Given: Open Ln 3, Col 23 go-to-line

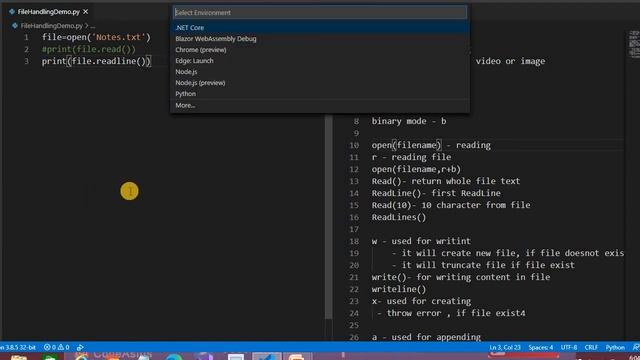Looking at the screenshot, I should click(x=505, y=347).
